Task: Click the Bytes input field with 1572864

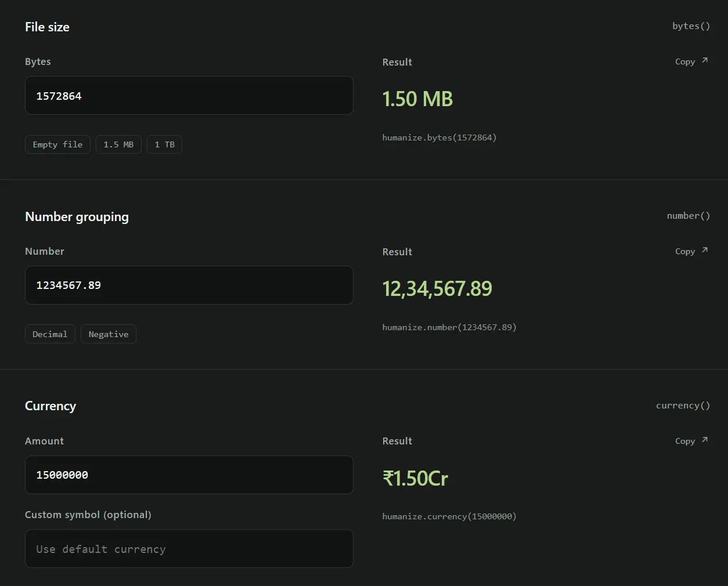Action: pyautogui.click(x=189, y=96)
